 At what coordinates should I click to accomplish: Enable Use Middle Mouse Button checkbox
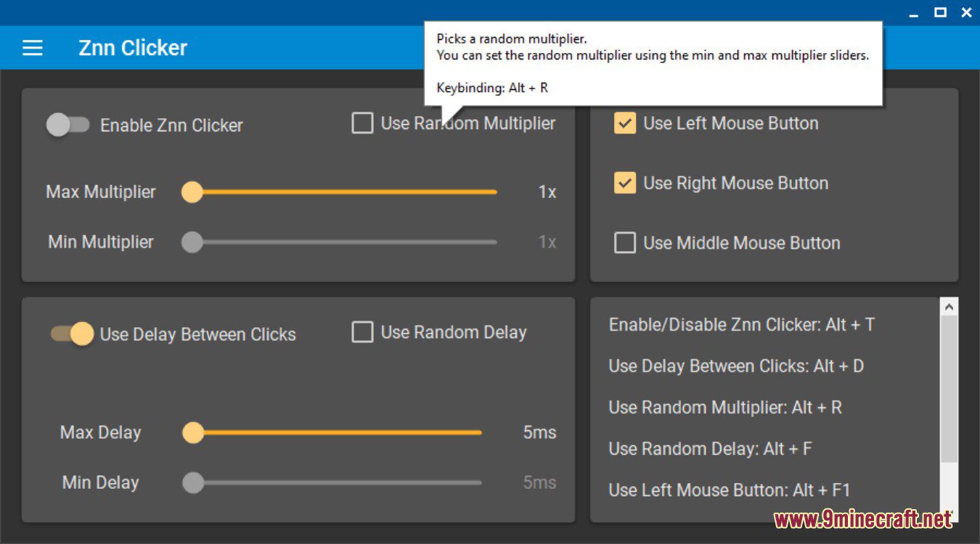(x=625, y=242)
